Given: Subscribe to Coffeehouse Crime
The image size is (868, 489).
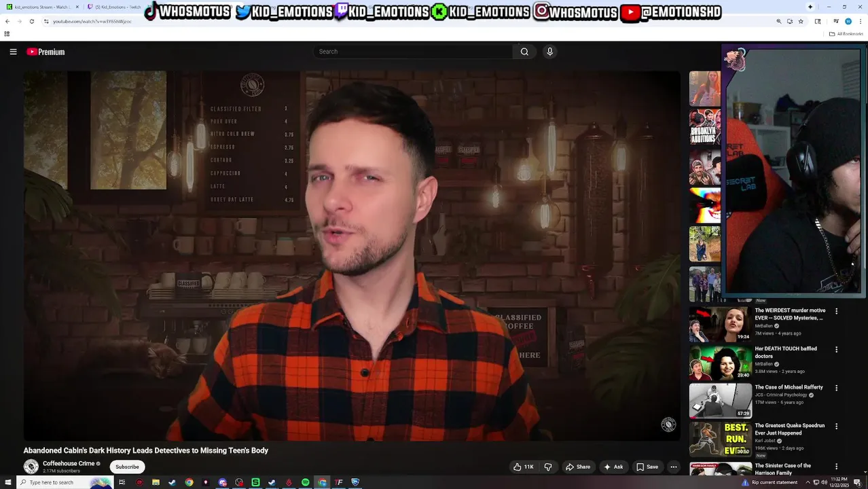Looking at the screenshot, I should point(127,467).
